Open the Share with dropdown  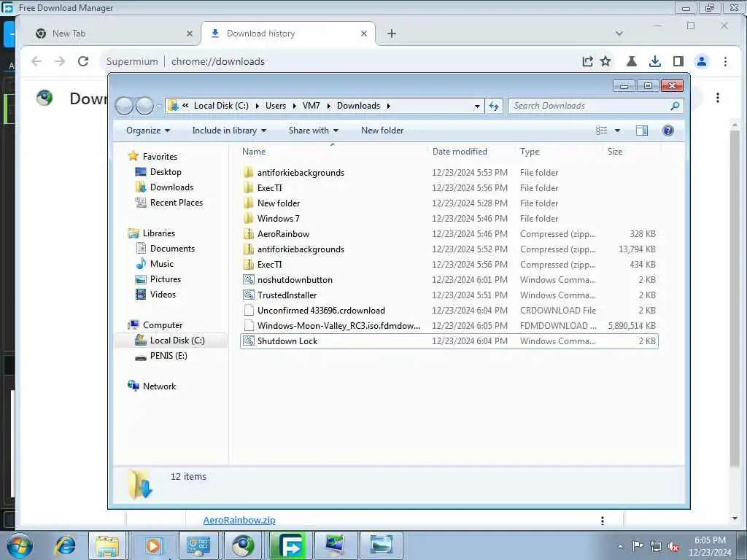(314, 131)
